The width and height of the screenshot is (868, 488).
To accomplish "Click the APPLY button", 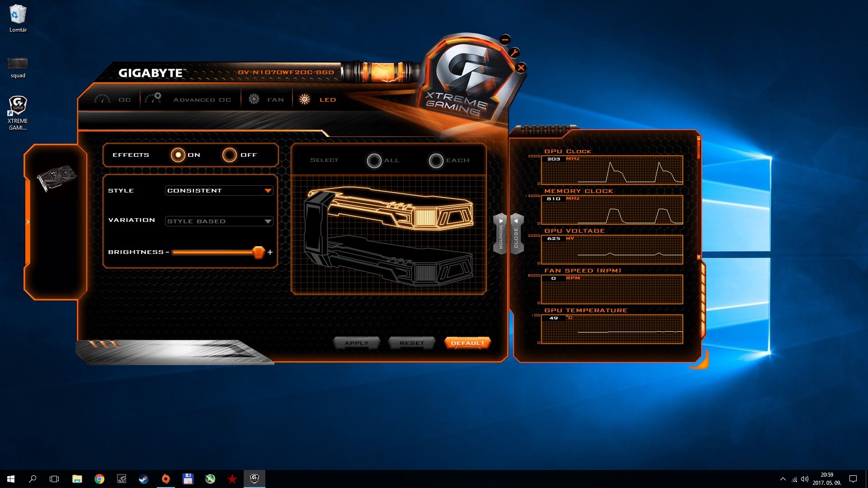I will [356, 343].
